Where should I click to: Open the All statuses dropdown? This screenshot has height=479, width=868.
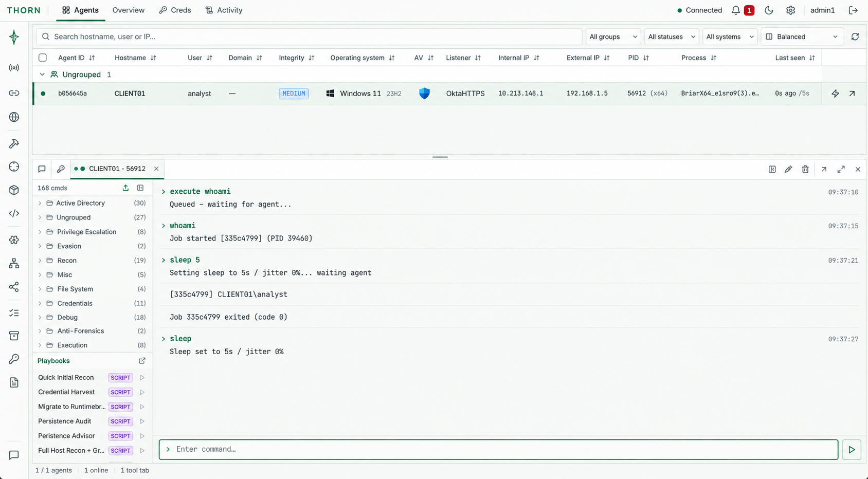[x=671, y=36]
